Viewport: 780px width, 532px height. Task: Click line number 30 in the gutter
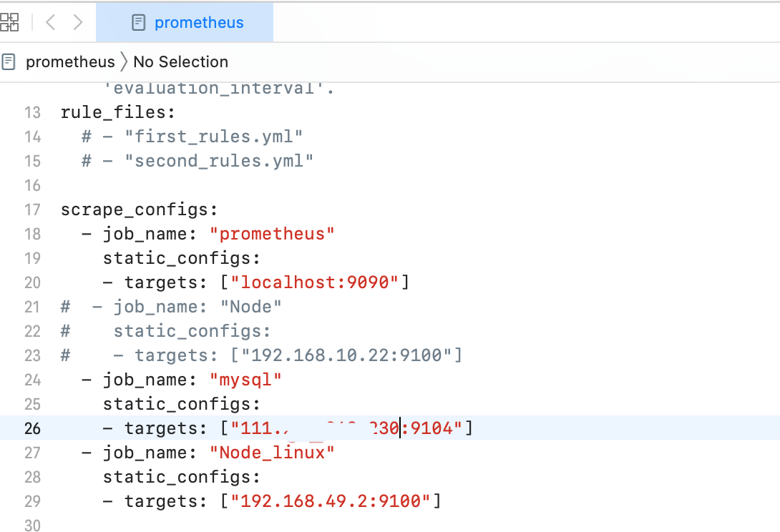(32, 525)
